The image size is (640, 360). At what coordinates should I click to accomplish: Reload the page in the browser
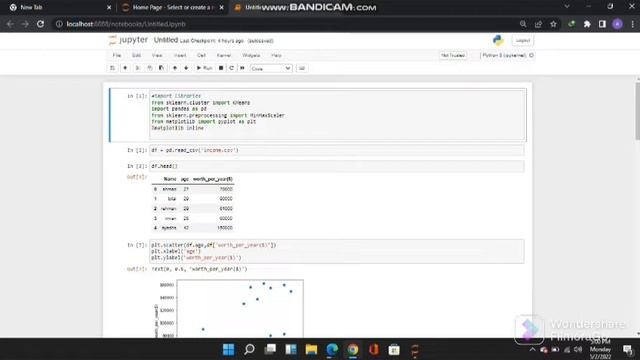tap(40, 24)
